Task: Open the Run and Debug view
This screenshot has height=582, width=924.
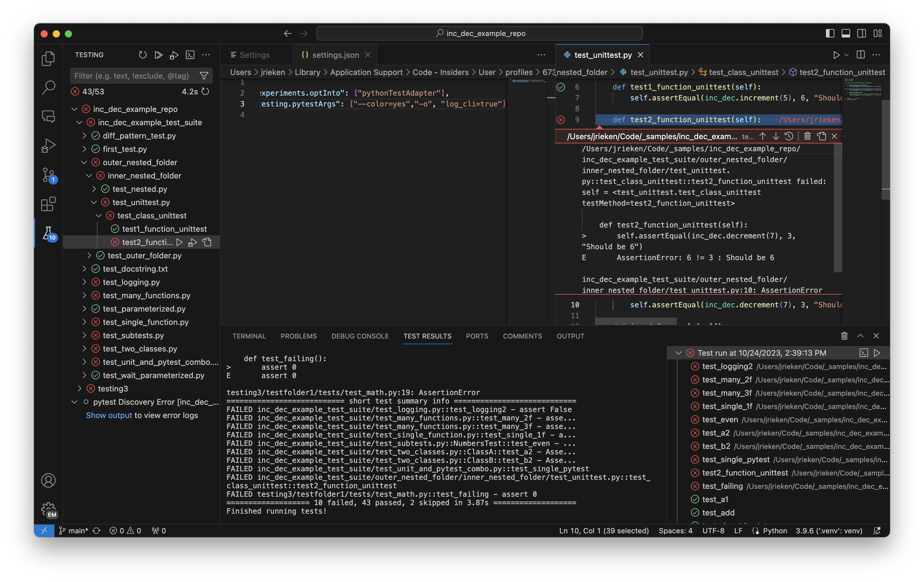Action: coord(48,145)
